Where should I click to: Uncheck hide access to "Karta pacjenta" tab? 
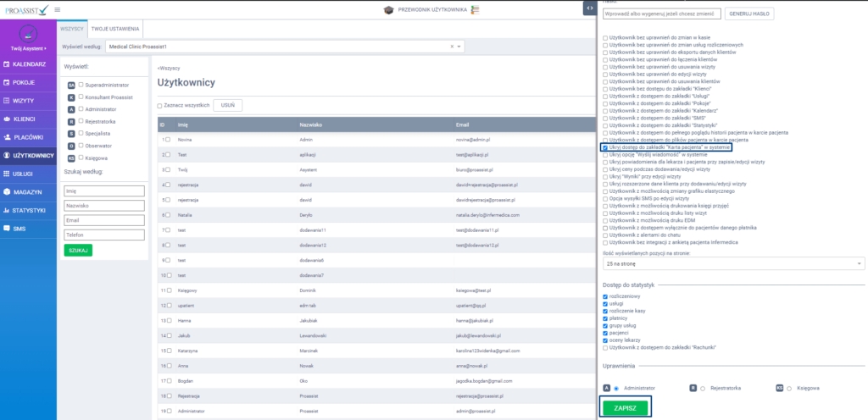coord(604,146)
